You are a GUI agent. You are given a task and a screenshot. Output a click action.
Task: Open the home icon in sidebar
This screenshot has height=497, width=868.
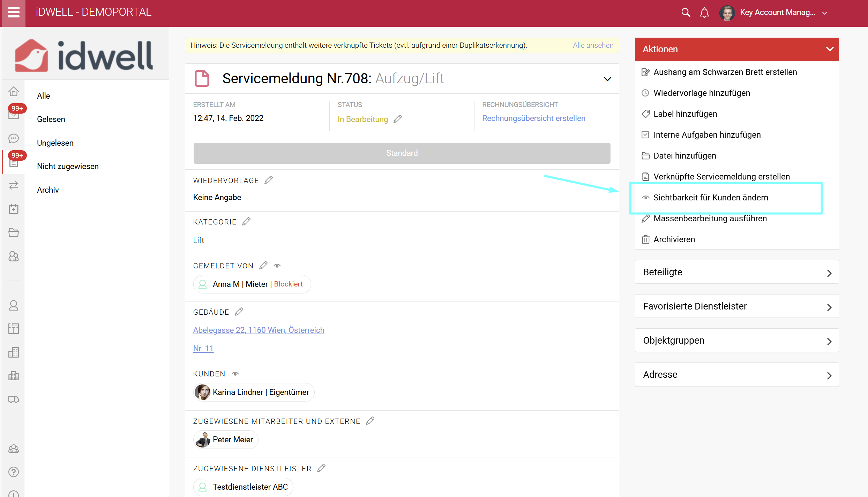[x=14, y=92]
